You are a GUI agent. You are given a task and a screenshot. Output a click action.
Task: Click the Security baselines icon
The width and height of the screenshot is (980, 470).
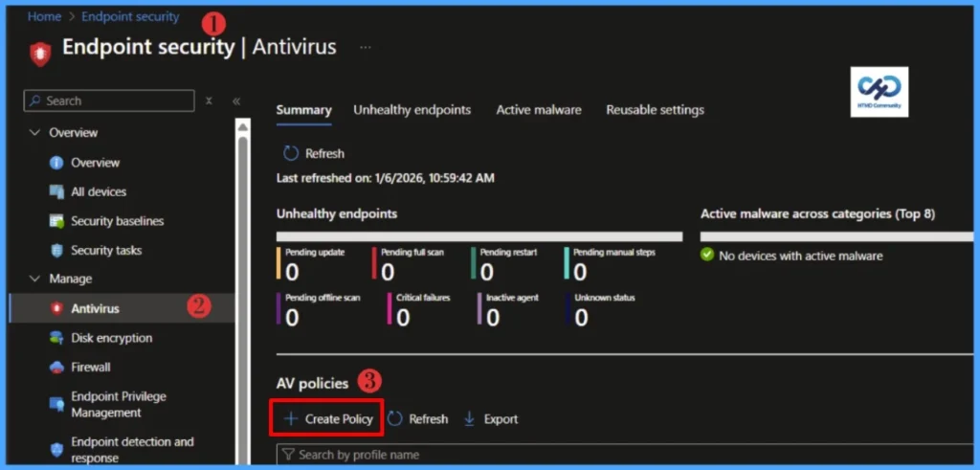pyautogui.click(x=56, y=221)
